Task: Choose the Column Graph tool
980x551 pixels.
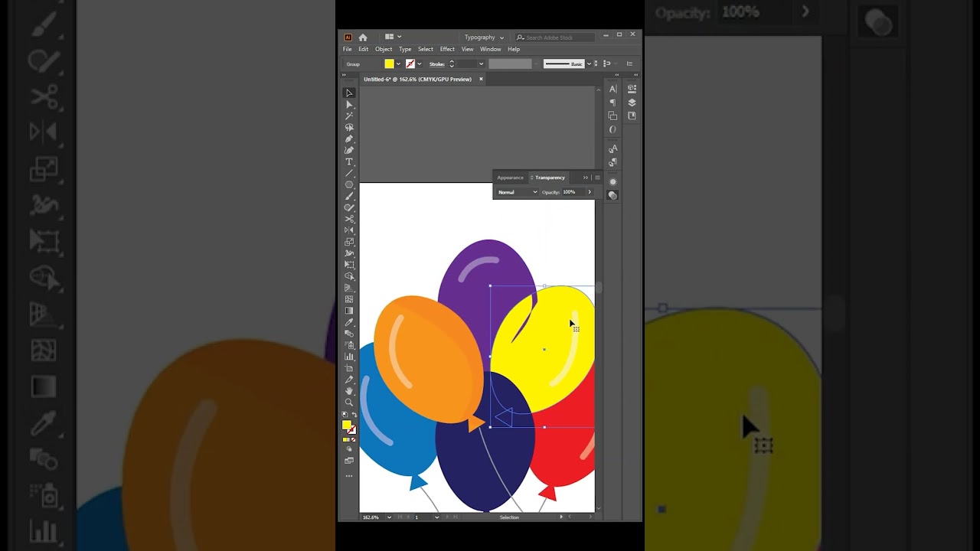Action: tap(349, 357)
